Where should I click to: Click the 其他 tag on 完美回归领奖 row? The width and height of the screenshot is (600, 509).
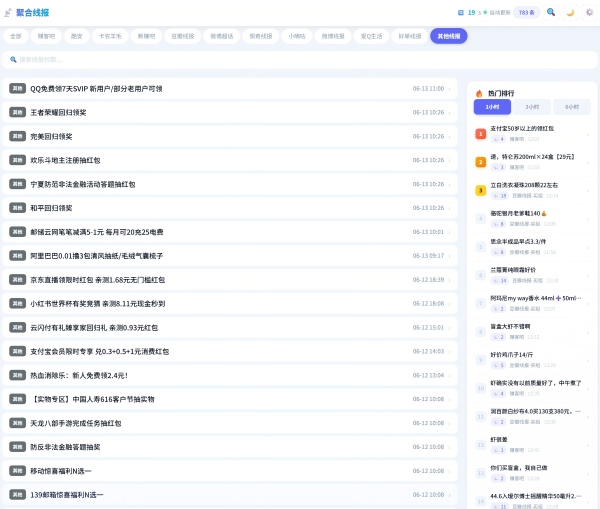[17, 136]
